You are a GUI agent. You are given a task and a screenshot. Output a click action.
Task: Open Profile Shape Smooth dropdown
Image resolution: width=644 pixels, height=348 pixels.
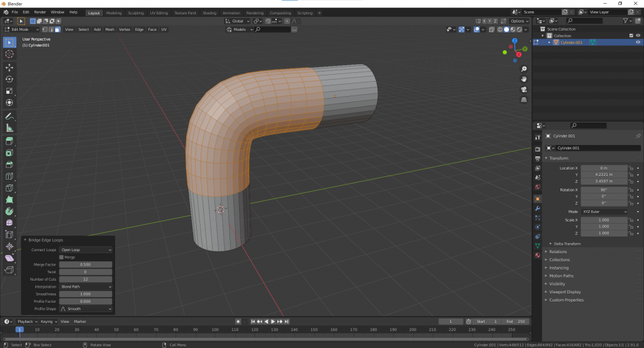pyautogui.click(x=86, y=309)
